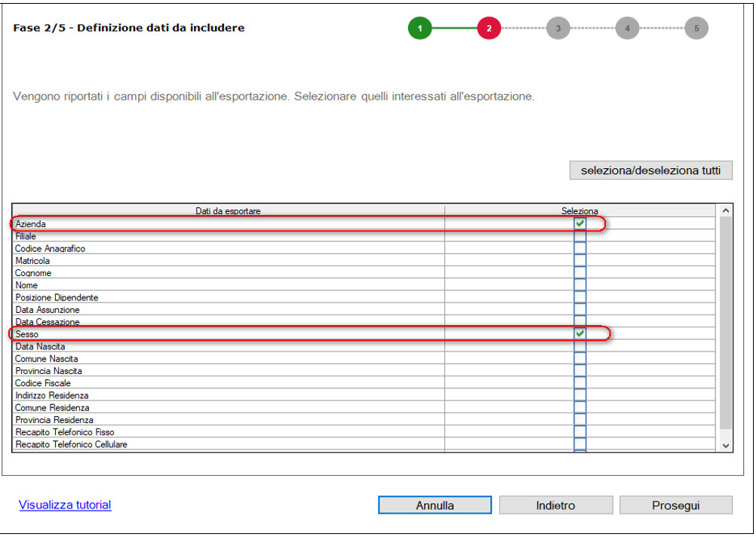The width and height of the screenshot is (756, 537).
Task: Tick the Nome checkbox
Action: [580, 285]
